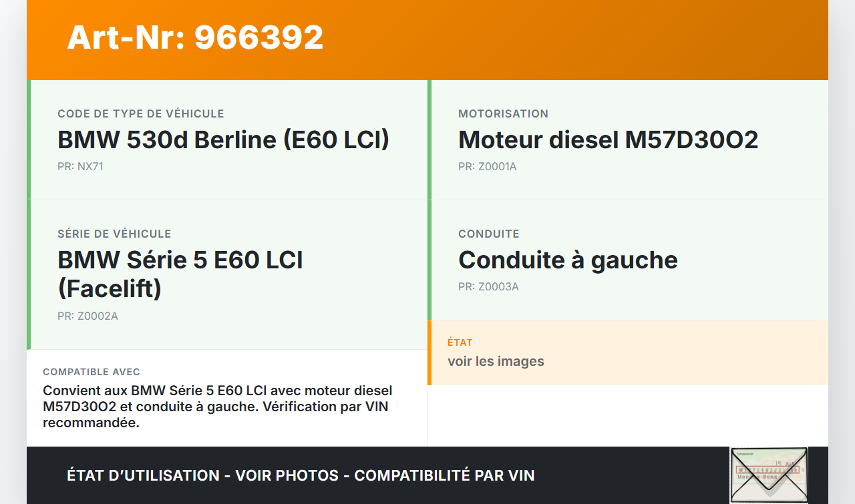Click the voir les images text
This screenshot has height=504, width=855.
496,362
